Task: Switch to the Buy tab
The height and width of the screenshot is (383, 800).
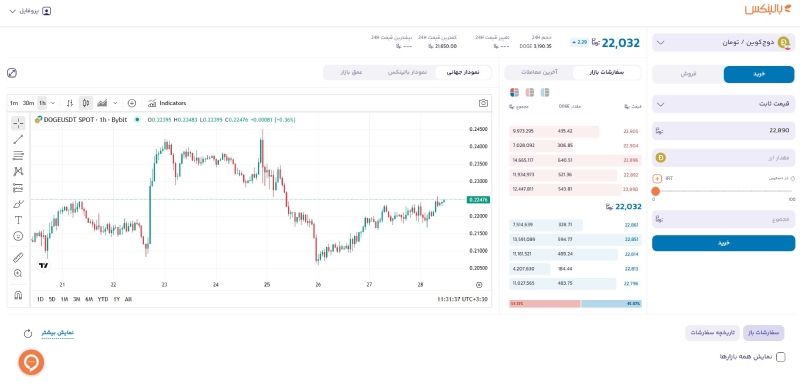Action: point(759,74)
